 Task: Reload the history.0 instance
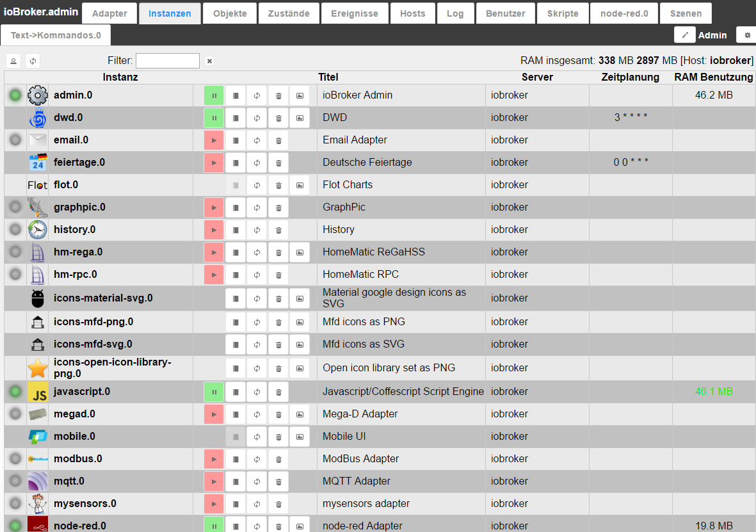[x=257, y=230]
